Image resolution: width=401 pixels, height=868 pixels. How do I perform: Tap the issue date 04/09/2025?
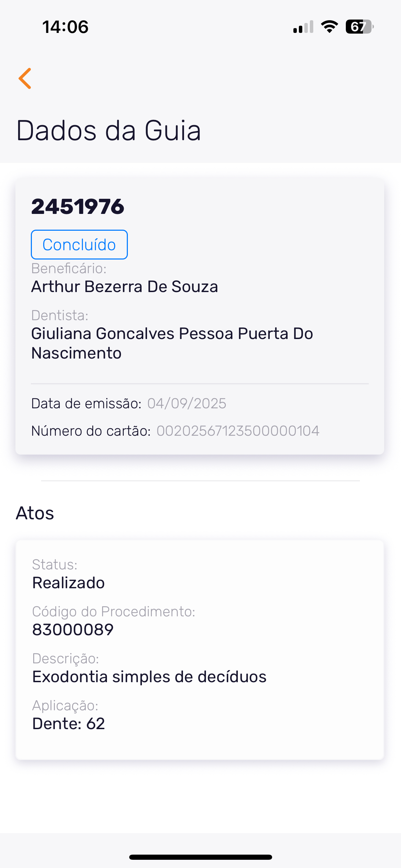(x=187, y=403)
